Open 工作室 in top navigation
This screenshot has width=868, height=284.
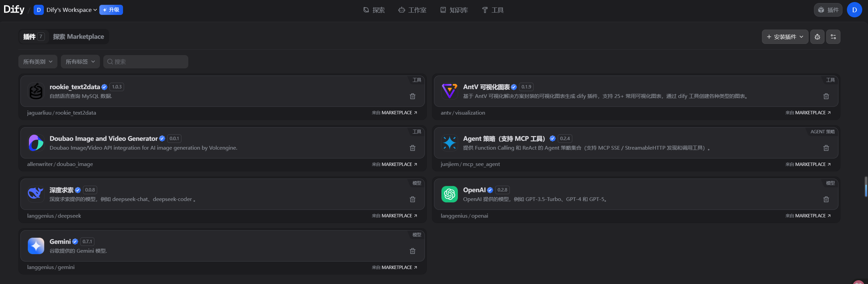[x=412, y=10]
